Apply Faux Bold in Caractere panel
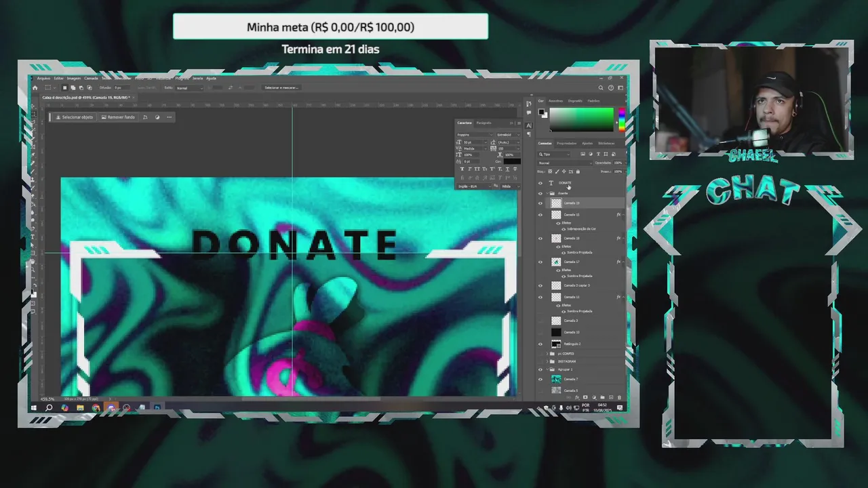Screen dimensions: 868x488 462,169
